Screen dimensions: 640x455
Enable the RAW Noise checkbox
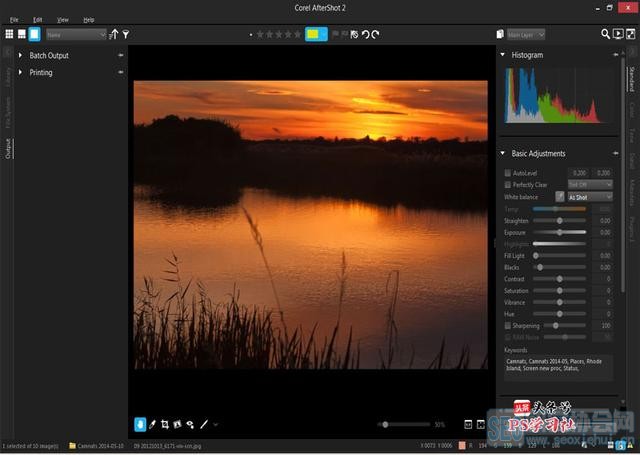(x=507, y=337)
